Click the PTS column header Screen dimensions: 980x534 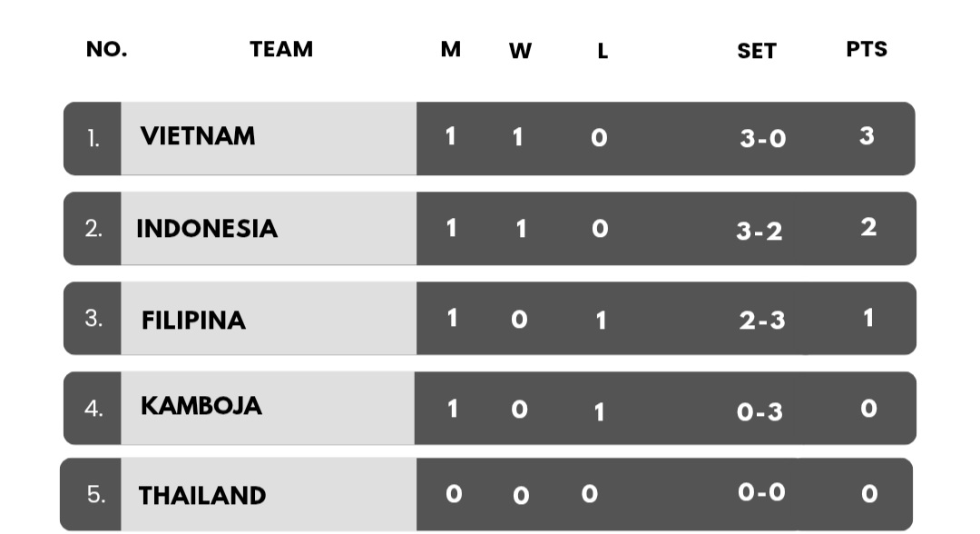click(867, 49)
